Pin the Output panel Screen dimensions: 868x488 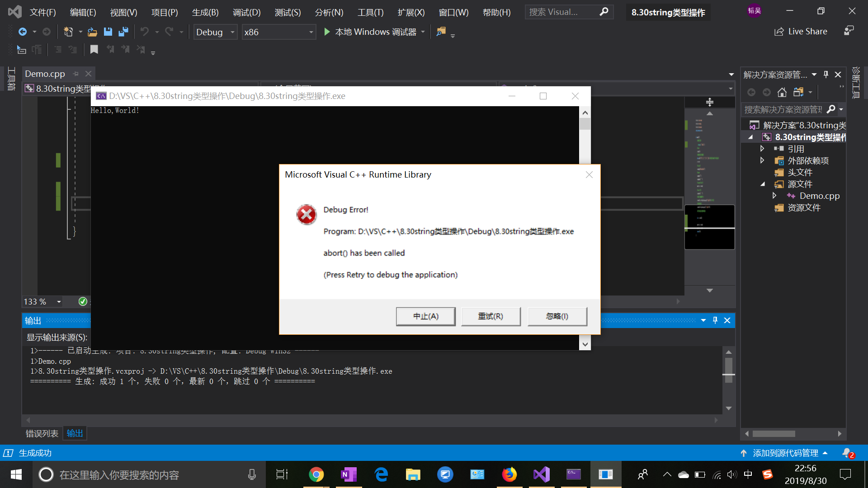tap(715, 320)
